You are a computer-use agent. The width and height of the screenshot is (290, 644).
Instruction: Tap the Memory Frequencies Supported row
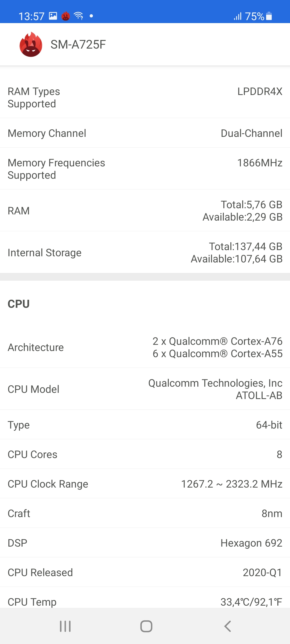click(145, 169)
